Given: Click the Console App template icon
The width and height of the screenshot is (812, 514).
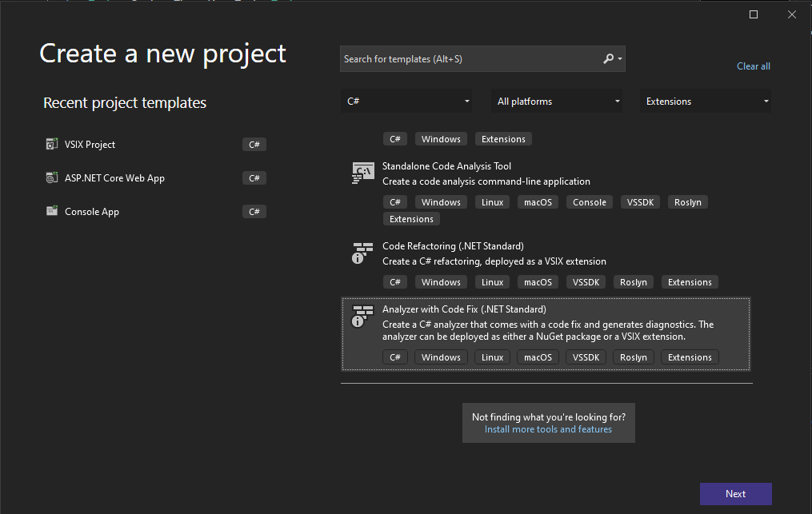Looking at the screenshot, I should [x=52, y=211].
